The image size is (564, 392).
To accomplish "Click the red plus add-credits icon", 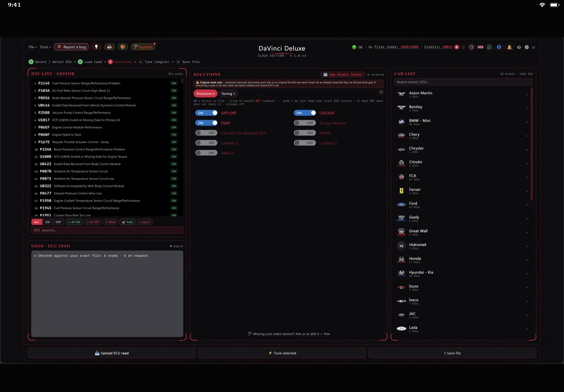I will pos(457,47).
